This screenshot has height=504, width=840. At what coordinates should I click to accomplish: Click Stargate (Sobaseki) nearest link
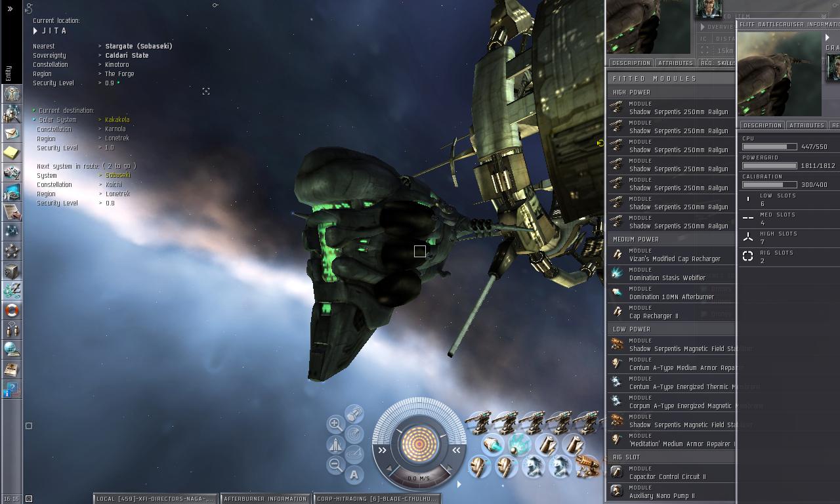pyautogui.click(x=138, y=47)
